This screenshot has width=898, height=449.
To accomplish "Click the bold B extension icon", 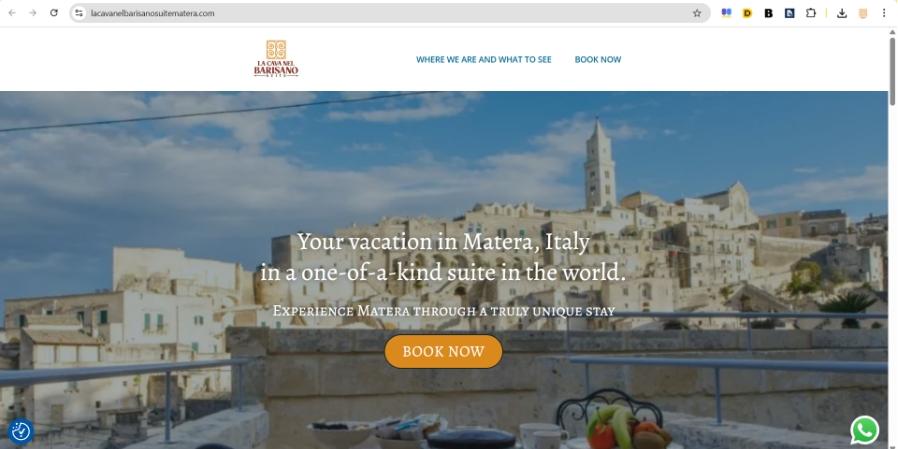I will (768, 13).
